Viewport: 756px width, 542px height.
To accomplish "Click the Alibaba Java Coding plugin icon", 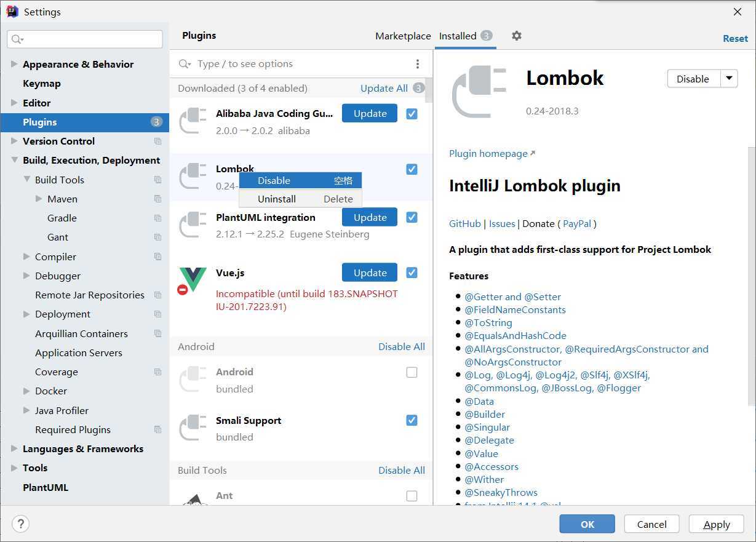I will click(x=193, y=121).
